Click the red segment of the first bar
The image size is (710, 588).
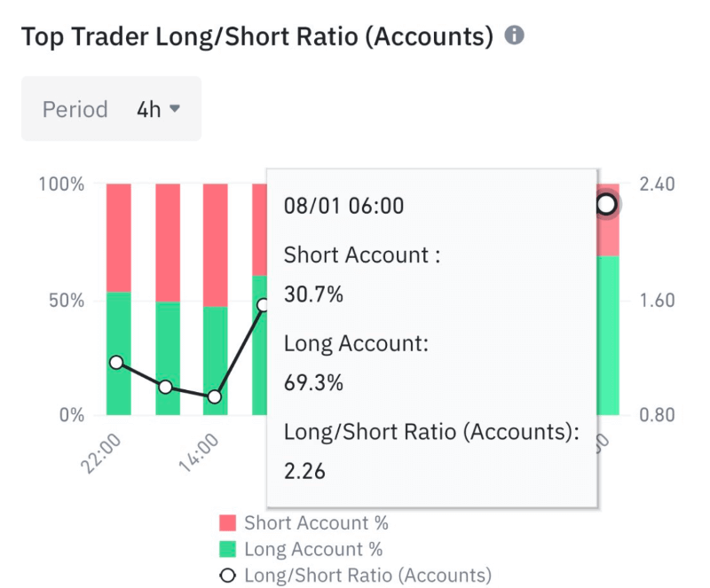[117, 237]
